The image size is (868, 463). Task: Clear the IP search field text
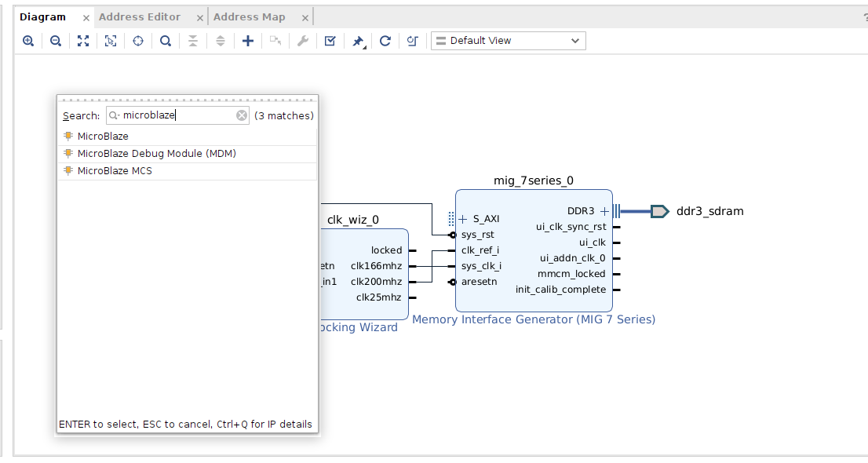coord(242,115)
